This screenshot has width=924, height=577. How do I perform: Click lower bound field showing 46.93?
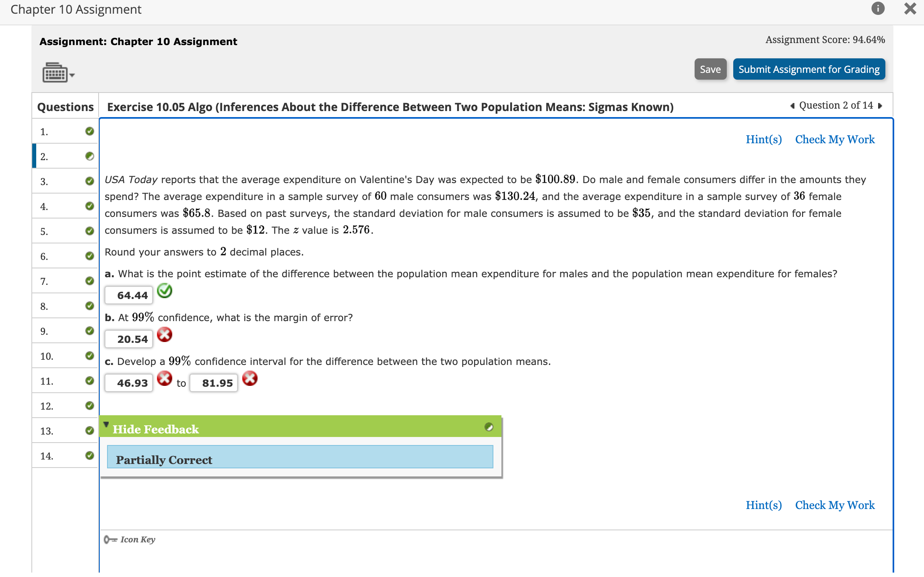(129, 383)
